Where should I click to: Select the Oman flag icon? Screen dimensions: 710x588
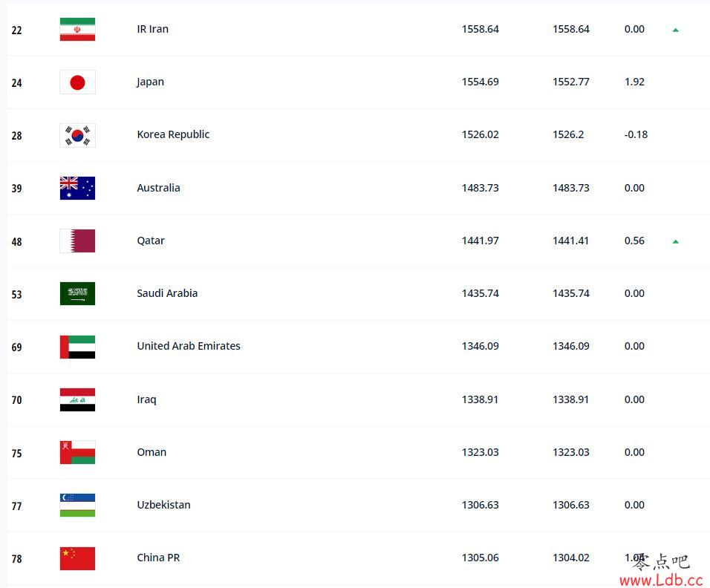pyautogui.click(x=77, y=452)
